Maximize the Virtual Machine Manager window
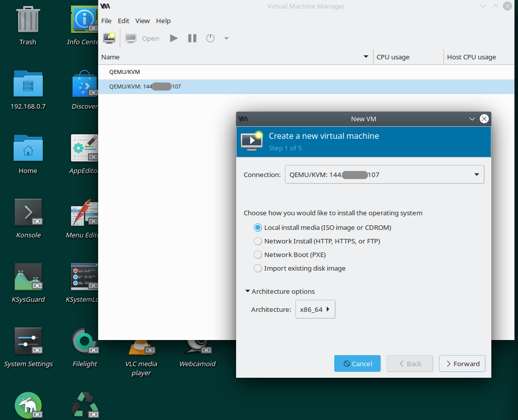 (x=495, y=6)
